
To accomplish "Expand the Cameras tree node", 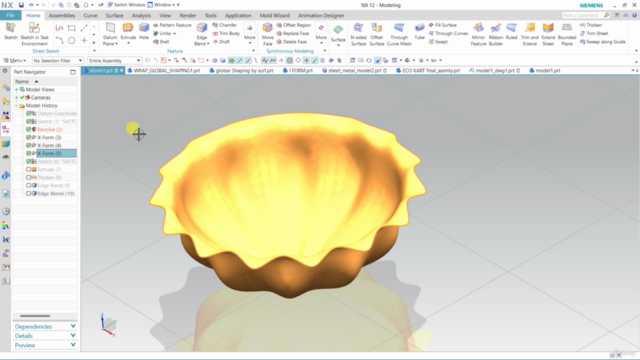I will point(17,98).
